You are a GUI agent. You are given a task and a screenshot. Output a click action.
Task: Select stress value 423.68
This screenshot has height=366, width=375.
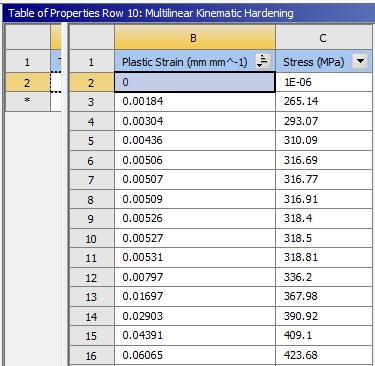(x=324, y=355)
